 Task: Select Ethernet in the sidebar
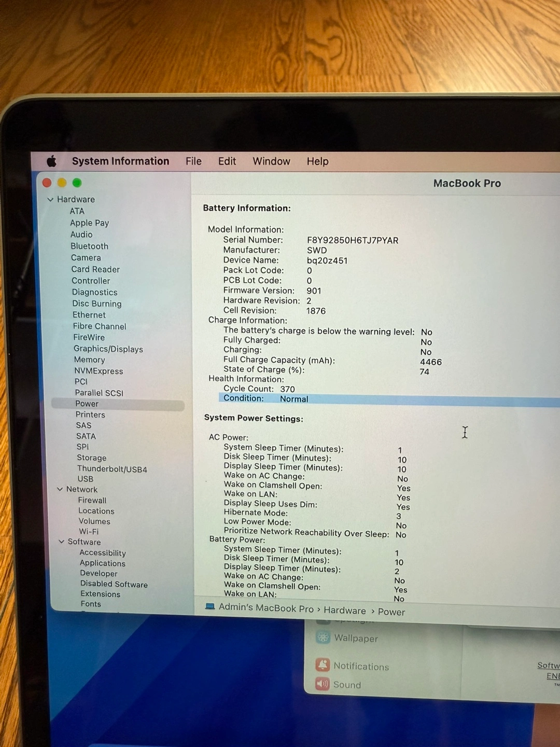pos(89,315)
